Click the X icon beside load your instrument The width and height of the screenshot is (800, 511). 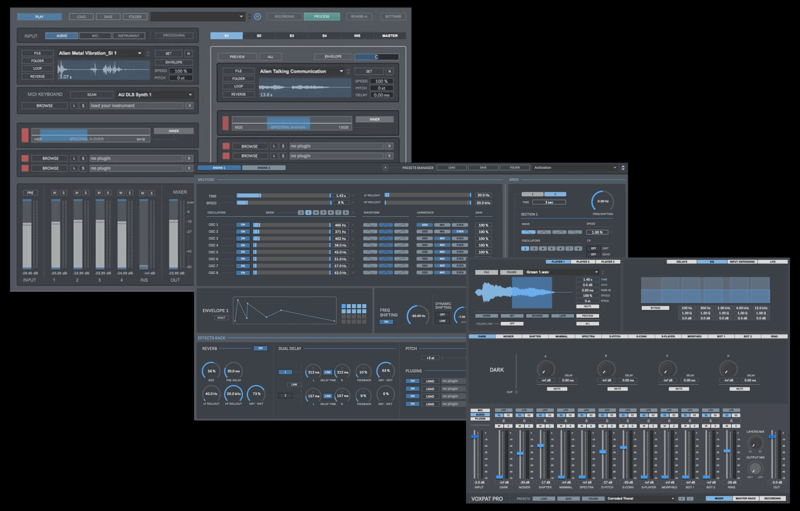coord(189,106)
